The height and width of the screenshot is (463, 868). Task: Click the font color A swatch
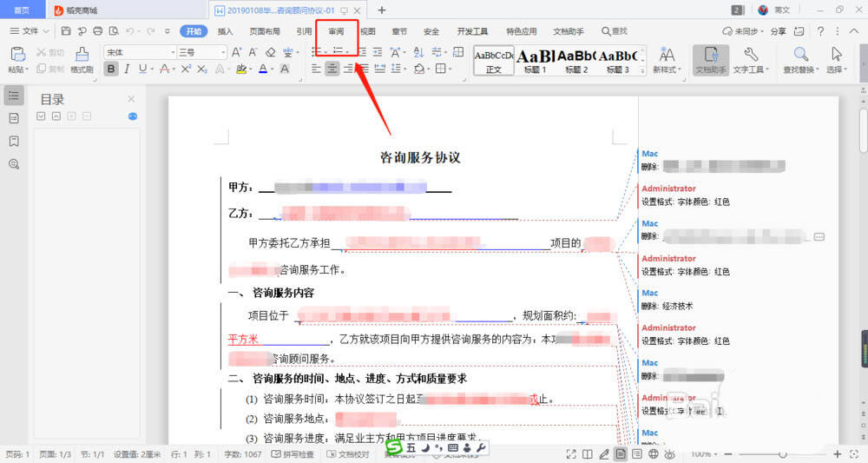pos(262,69)
